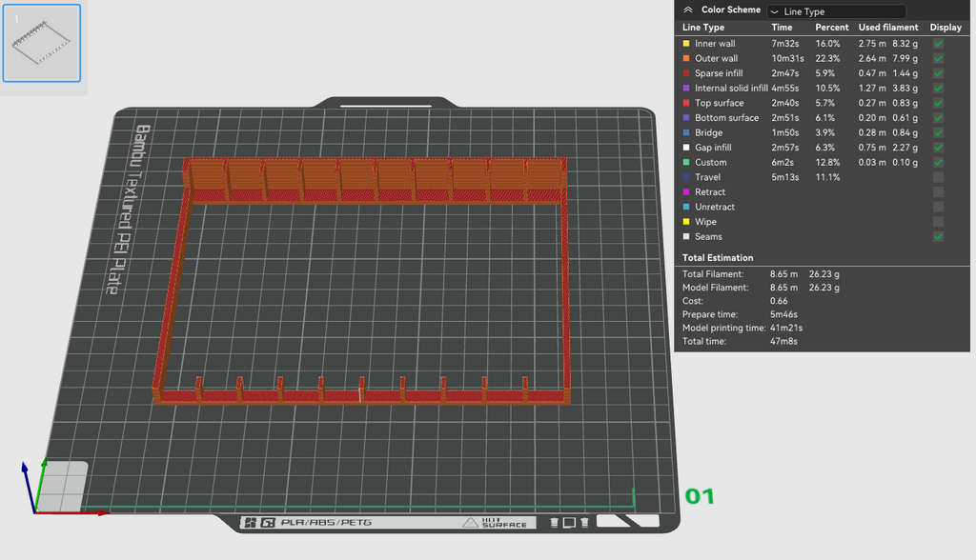
Task: Click the white Gap infill swatch
Action: point(686,148)
